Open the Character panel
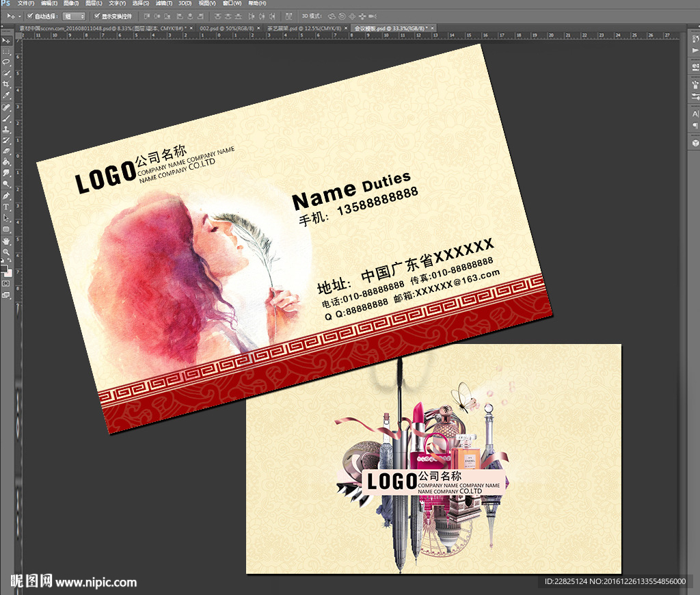This screenshot has width=700, height=595. (x=695, y=114)
